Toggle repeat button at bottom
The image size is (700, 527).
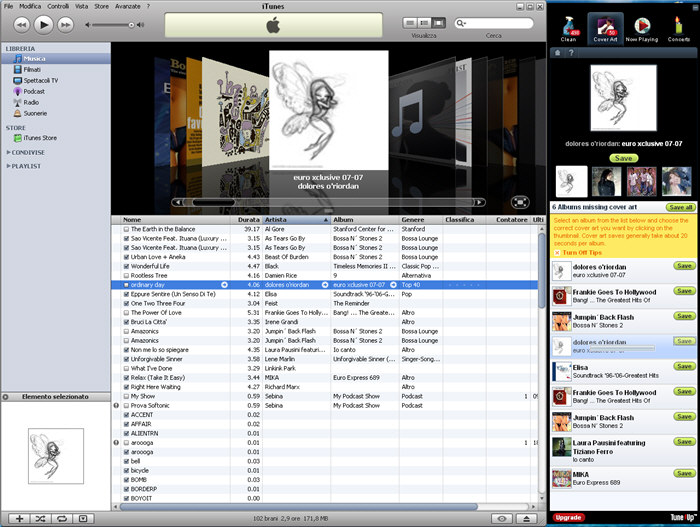62,519
